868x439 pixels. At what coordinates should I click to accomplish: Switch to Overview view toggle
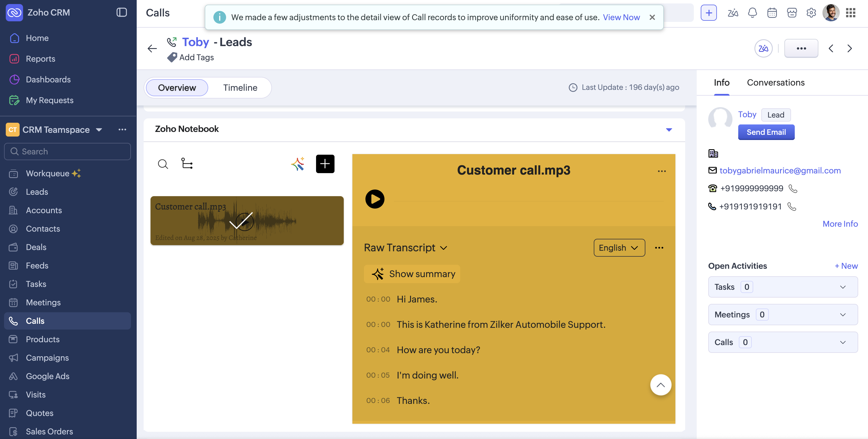(x=176, y=88)
